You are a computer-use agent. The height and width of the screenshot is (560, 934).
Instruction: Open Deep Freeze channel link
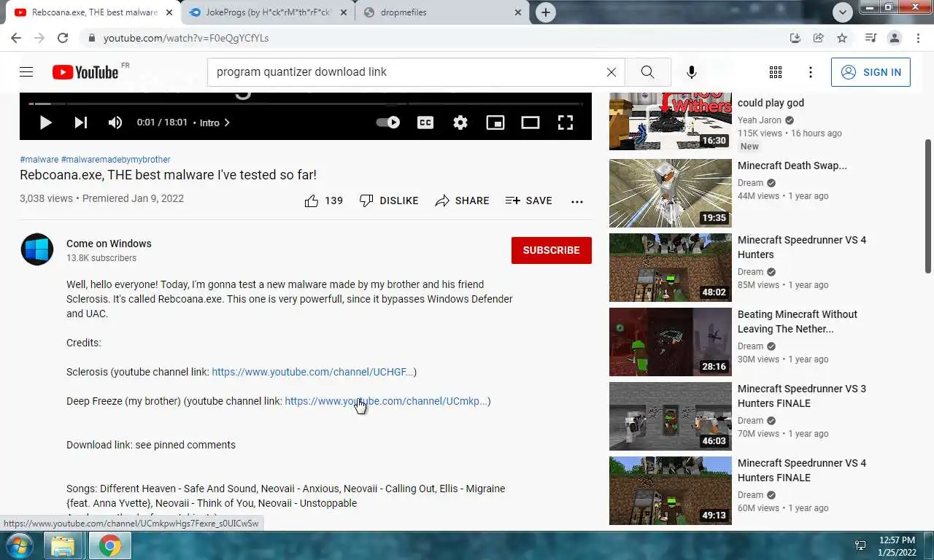click(x=385, y=401)
